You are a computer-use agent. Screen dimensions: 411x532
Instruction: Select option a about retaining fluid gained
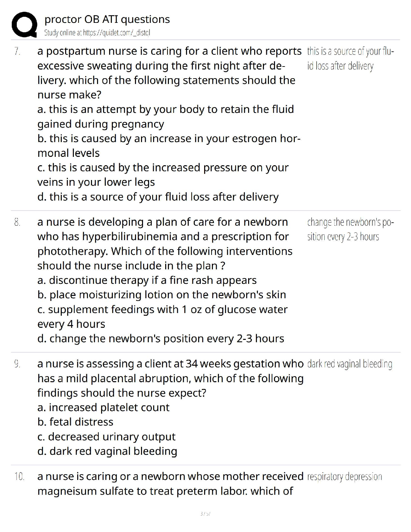(166, 117)
